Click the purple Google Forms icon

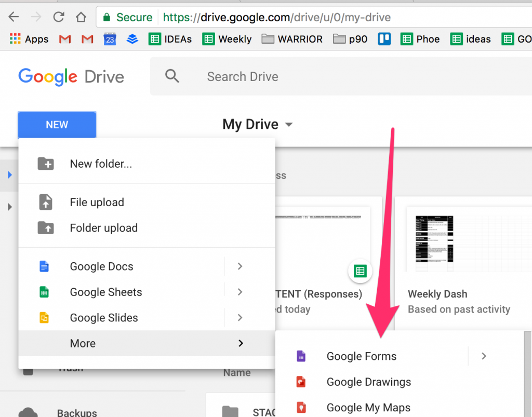(301, 356)
